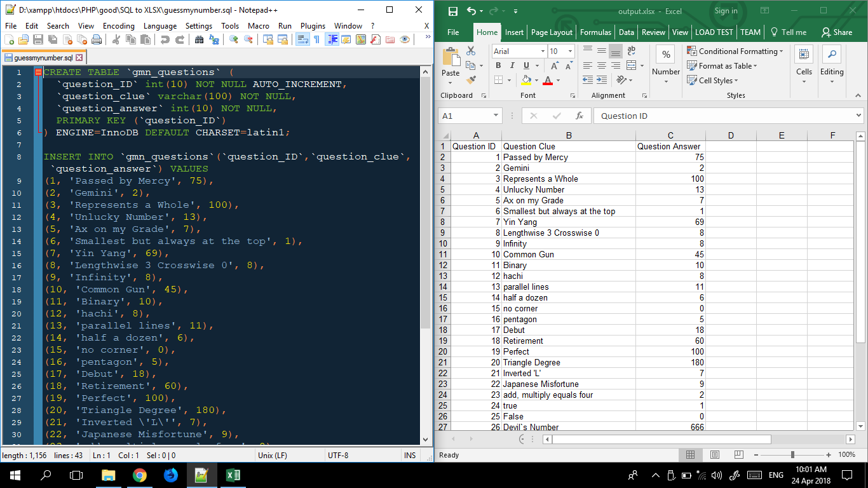Open Find dialog using binoculars icon
The height and width of the screenshot is (488, 868).
(198, 39)
